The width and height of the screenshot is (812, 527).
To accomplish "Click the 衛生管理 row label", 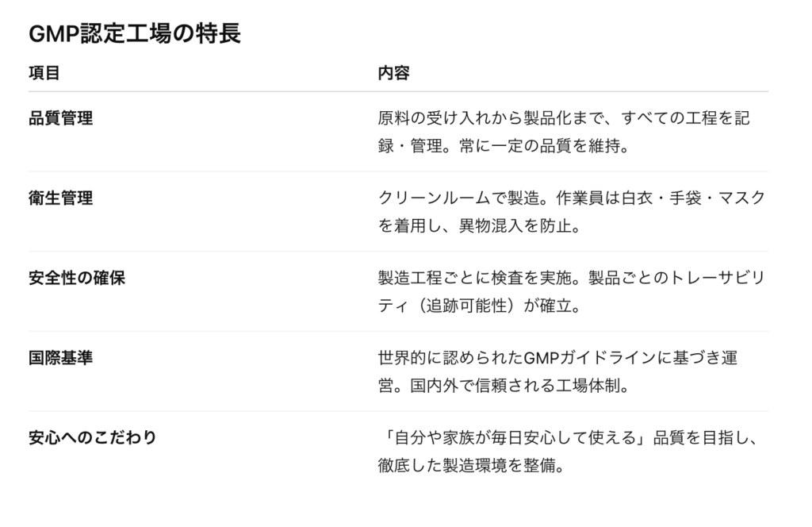I will pos(60,198).
